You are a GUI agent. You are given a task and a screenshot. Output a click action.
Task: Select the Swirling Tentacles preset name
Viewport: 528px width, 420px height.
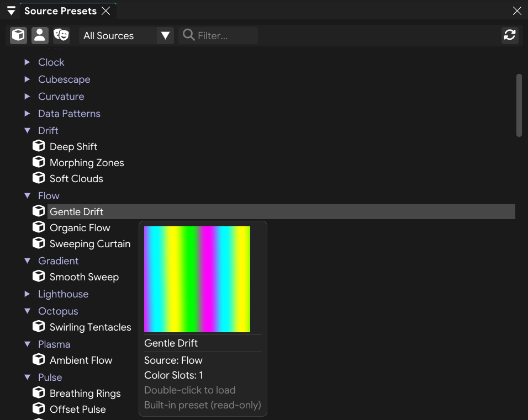pyautogui.click(x=90, y=327)
